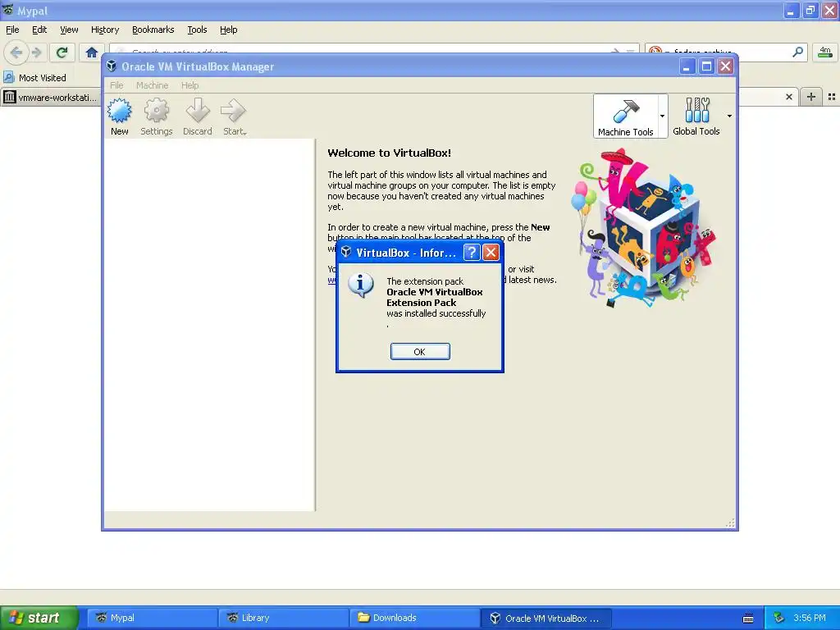Click the list all tabs icon
This screenshot has width=840, height=630.
(x=832, y=97)
